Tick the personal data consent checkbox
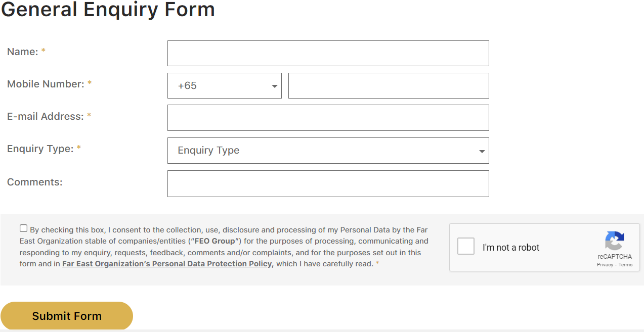 pyautogui.click(x=24, y=228)
